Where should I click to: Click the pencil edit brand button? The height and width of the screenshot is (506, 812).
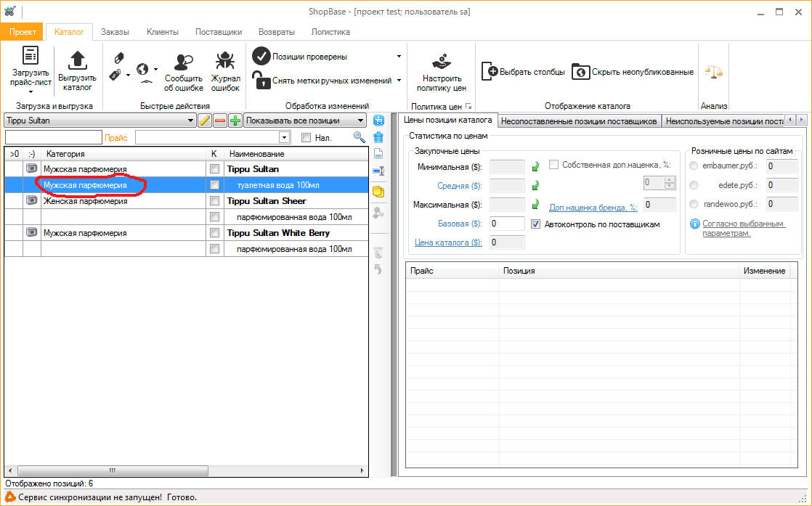[205, 121]
